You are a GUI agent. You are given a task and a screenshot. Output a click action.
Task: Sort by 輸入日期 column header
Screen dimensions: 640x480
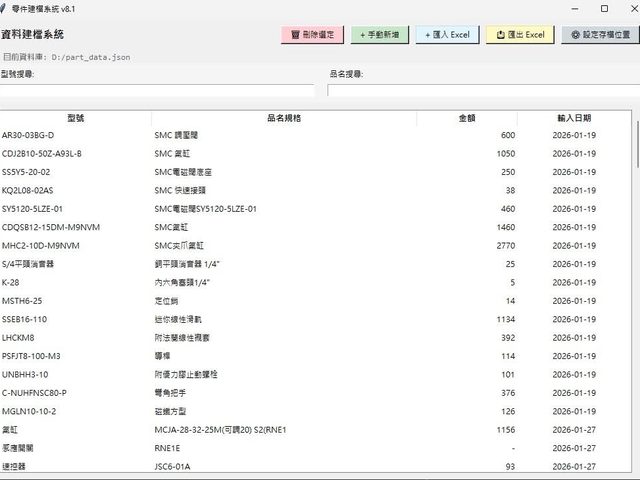pos(574,118)
